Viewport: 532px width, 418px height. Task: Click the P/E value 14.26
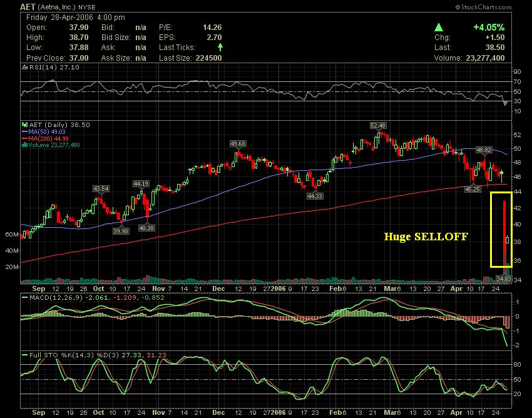(212, 28)
